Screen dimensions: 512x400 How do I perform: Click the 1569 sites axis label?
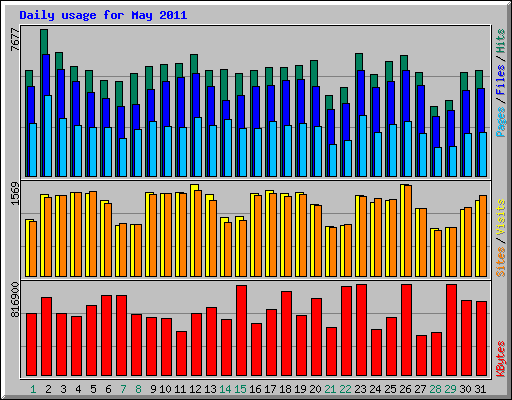[15, 193]
